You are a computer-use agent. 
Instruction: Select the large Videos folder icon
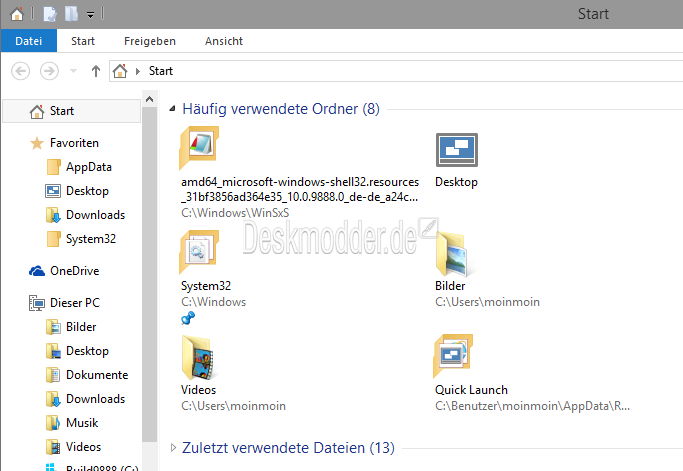click(199, 357)
